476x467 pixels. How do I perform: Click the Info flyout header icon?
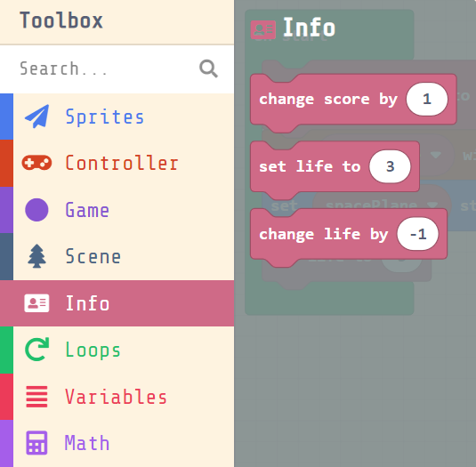[262, 29]
